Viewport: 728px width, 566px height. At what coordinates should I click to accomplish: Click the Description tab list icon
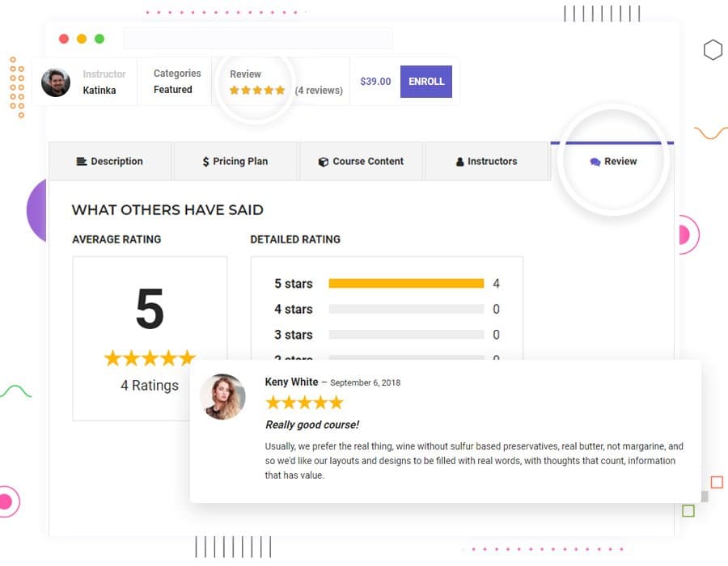(82, 162)
